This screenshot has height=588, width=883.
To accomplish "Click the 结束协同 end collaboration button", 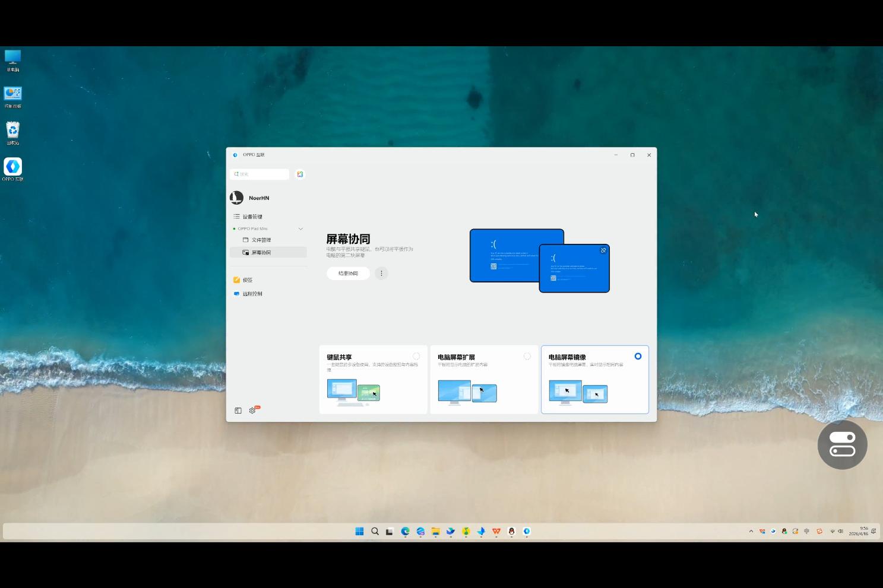I will (348, 274).
